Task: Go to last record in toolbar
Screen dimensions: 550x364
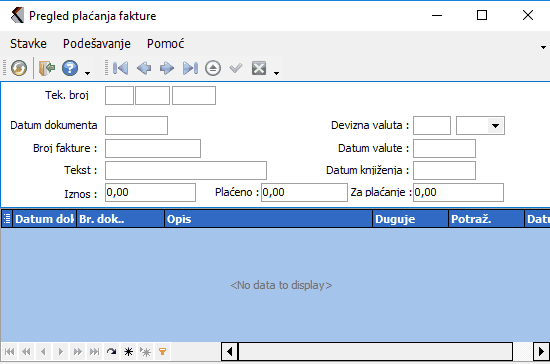Action: 190,68
